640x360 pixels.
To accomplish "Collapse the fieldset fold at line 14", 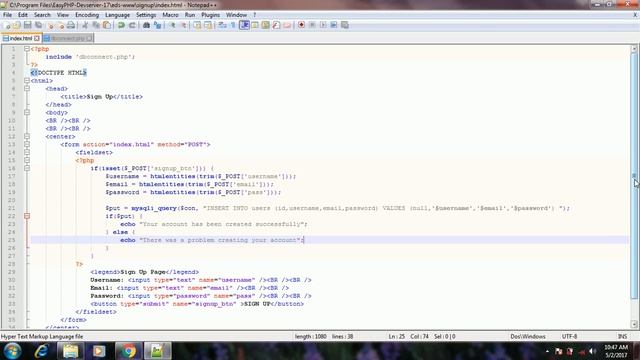I will click(27, 152).
